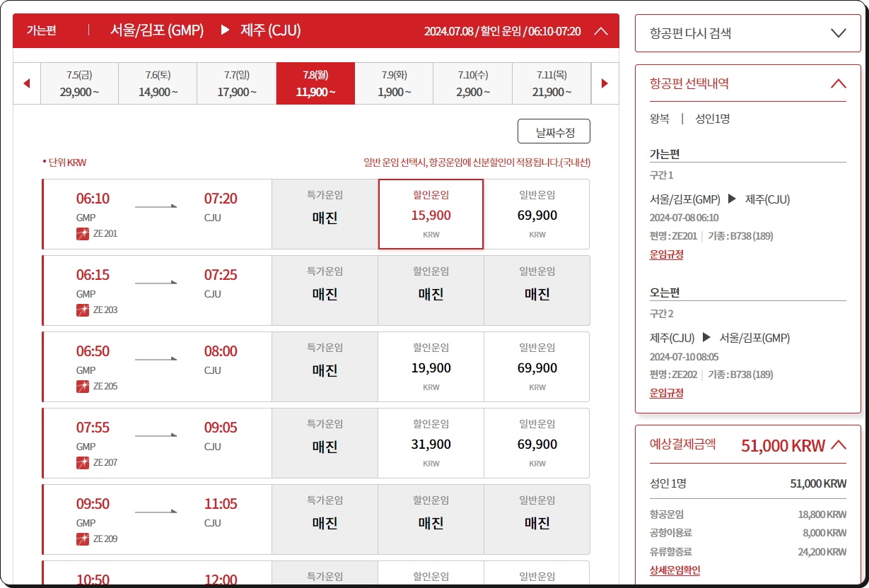
Task: Click Eastar logo icon beside ZE205
Action: (83, 386)
